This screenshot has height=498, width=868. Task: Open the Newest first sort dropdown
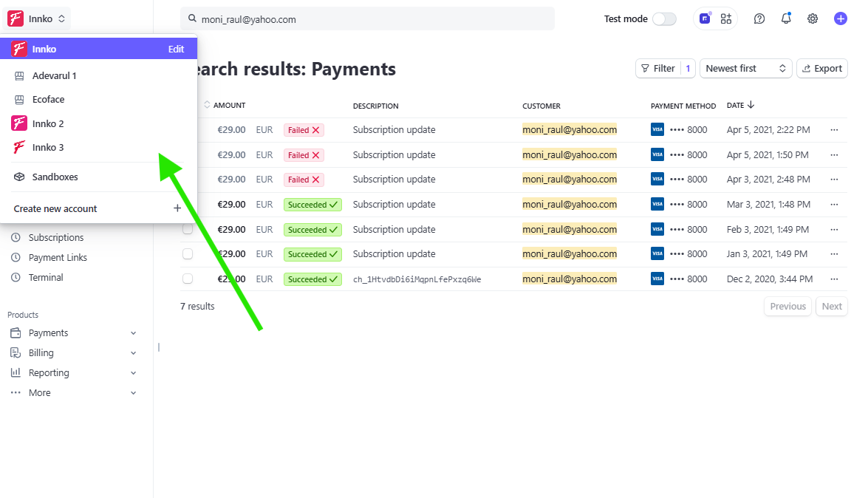tap(745, 69)
